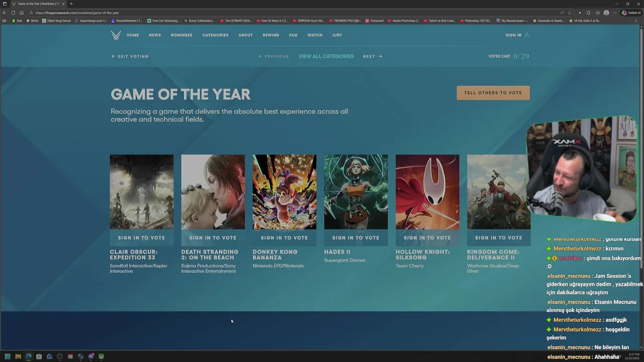Click the favorite star icon in address bar
644x362 pixels.
pyautogui.click(x=570, y=13)
